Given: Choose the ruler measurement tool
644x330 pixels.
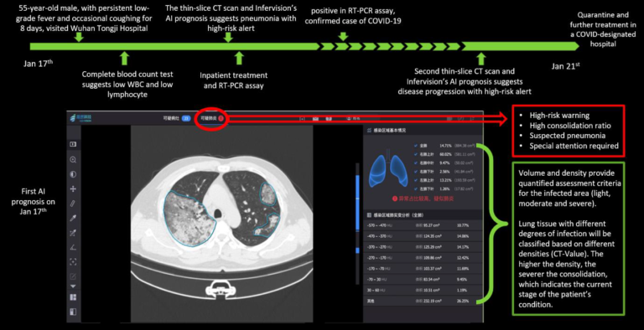Looking at the screenshot, I should click(73, 204).
